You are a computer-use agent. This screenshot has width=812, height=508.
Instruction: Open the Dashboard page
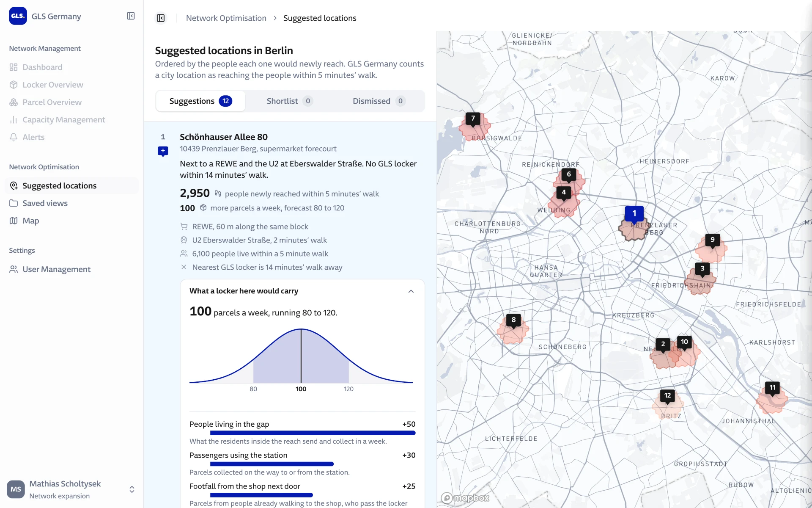42,67
